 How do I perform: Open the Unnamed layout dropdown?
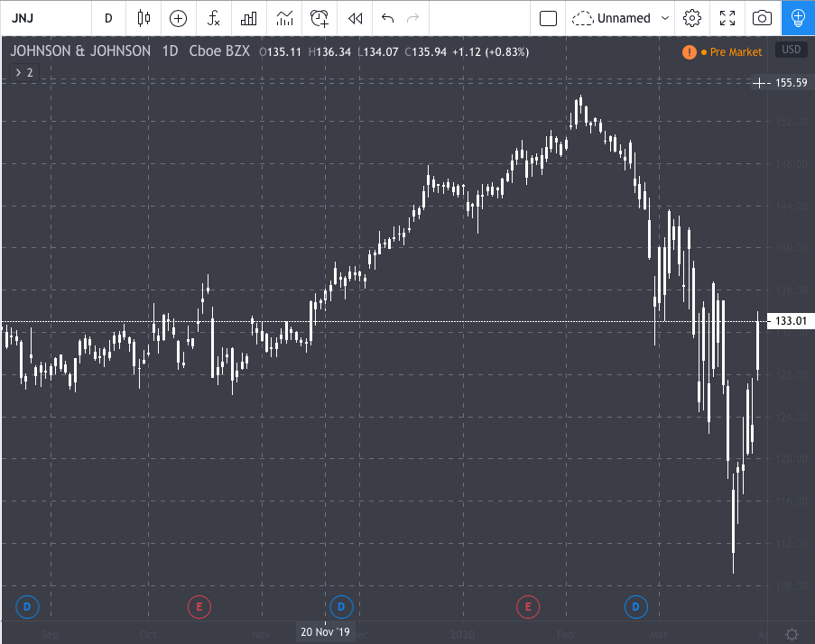point(623,18)
